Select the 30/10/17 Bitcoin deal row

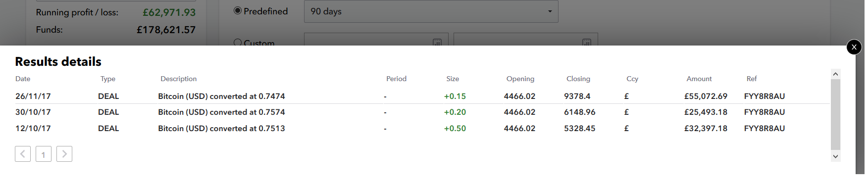pyautogui.click(x=422, y=112)
